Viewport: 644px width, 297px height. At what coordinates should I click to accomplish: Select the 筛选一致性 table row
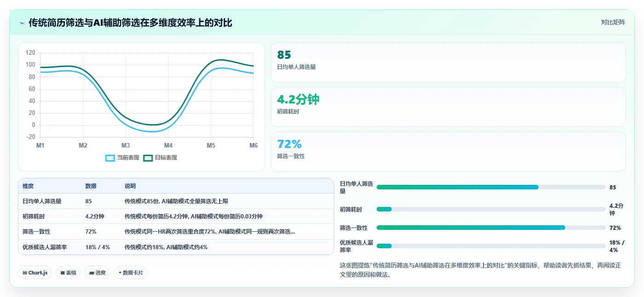(176, 232)
